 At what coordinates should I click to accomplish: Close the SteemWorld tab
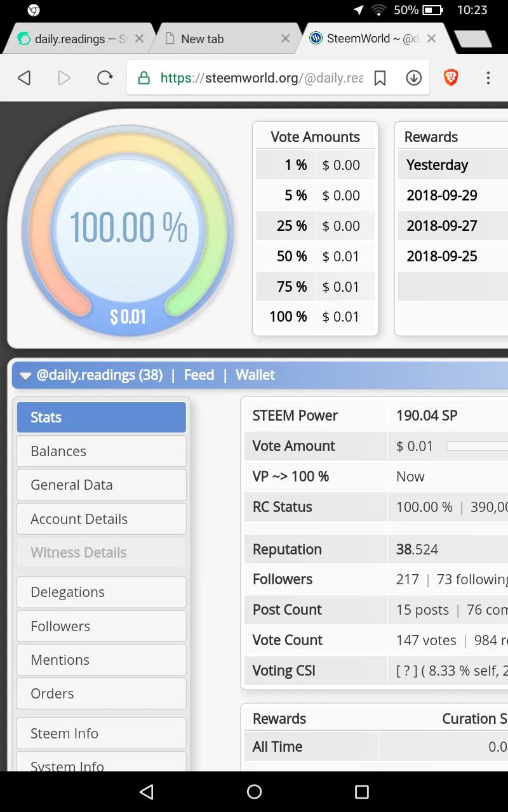(x=431, y=39)
